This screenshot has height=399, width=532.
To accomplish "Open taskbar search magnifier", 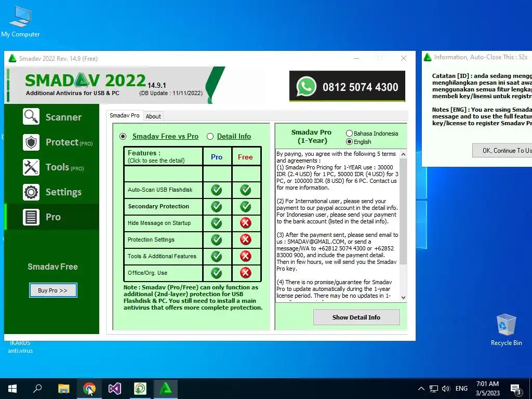I will pos(37,389).
